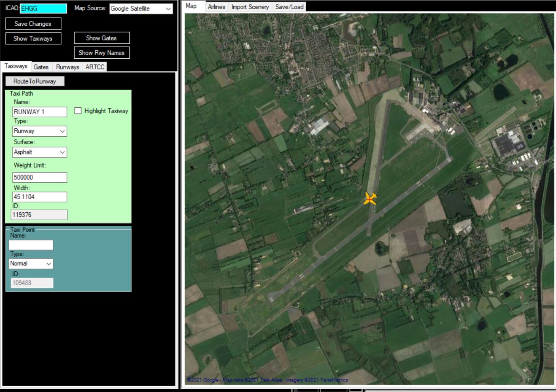Screen dimensions: 556x392
Task: Open the Surface dropdown showing Asphalt
Action: click(40, 152)
